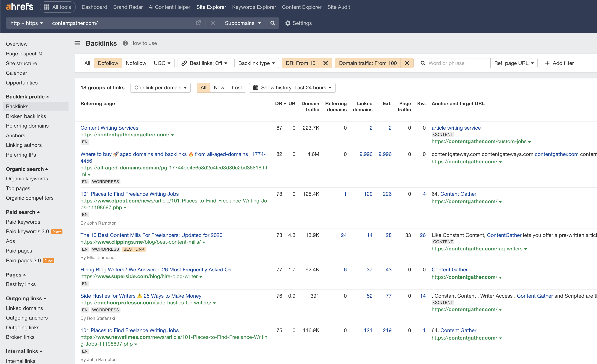This screenshot has height=364, width=597.
Task: Open Overview in the sidebar
Action: [17, 44]
